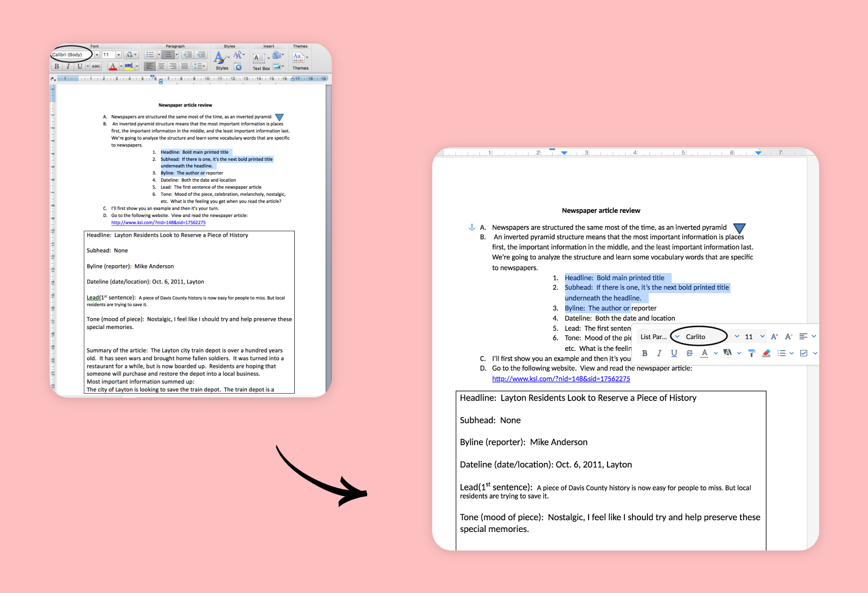The image size is (868, 593).
Task: Click Themes group label at ribbon top
Action: click(300, 46)
